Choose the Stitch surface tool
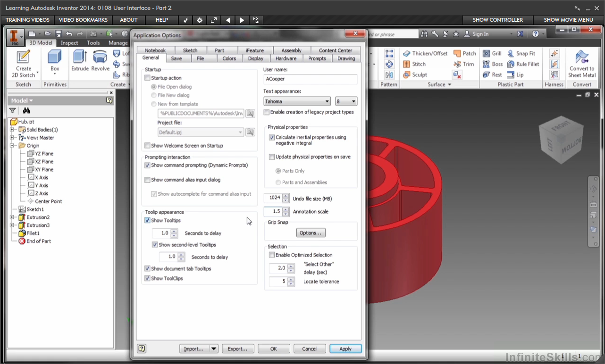 414,64
